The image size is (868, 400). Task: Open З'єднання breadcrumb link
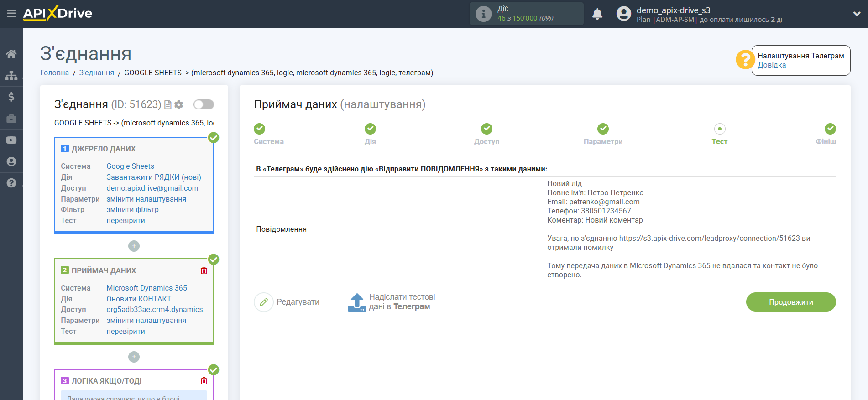[x=96, y=73]
